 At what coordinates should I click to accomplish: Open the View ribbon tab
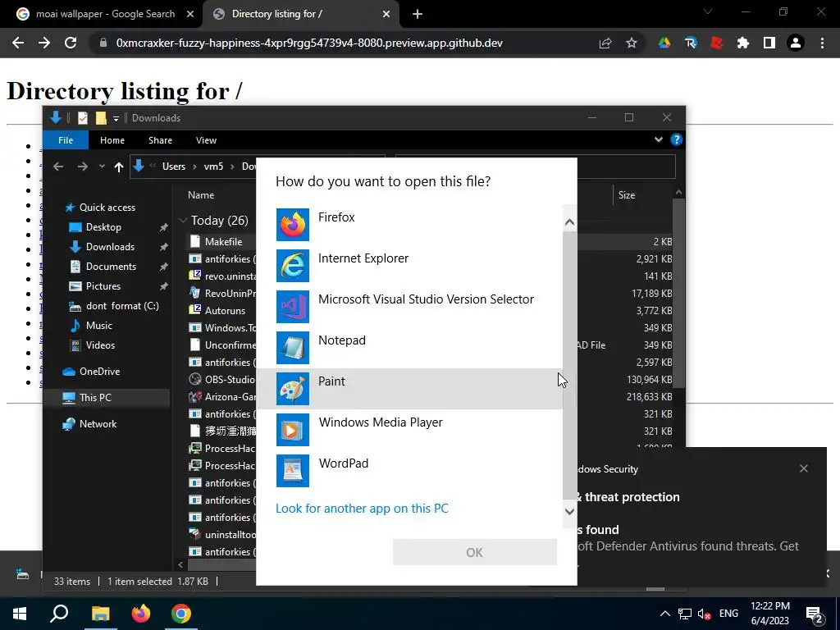click(x=206, y=140)
